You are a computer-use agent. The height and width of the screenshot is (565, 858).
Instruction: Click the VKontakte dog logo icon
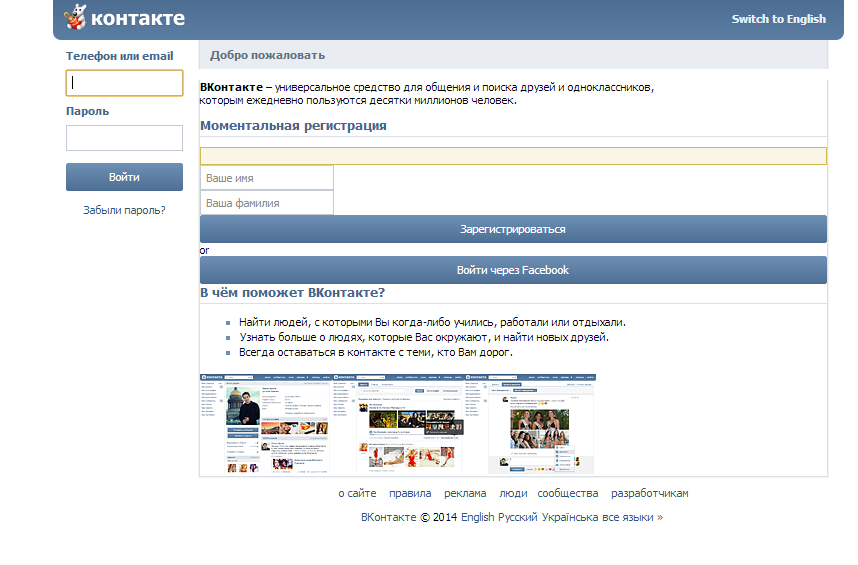tap(75, 17)
